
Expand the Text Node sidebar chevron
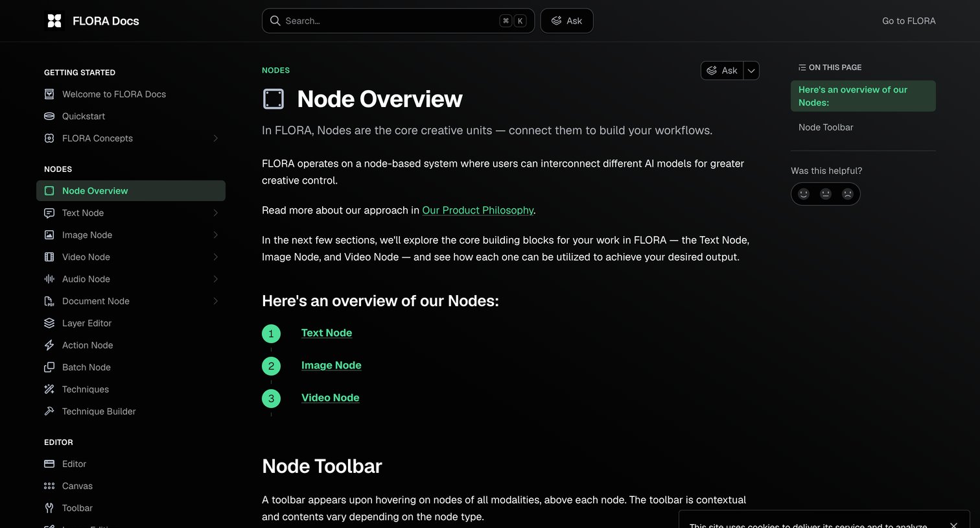point(215,213)
